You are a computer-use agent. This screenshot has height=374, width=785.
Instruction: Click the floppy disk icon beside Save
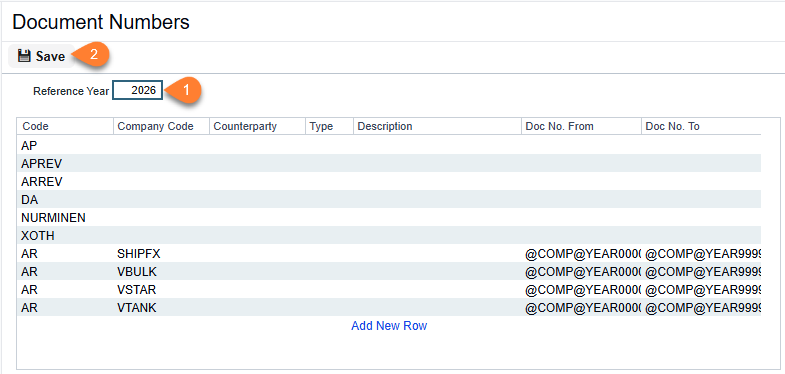click(24, 56)
